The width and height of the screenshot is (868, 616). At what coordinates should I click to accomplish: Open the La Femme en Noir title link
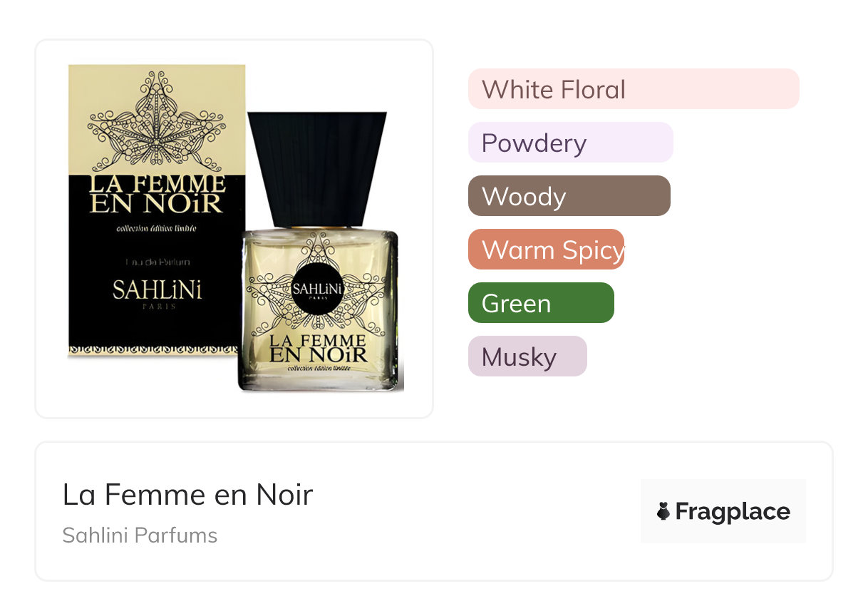pyautogui.click(x=187, y=494)
